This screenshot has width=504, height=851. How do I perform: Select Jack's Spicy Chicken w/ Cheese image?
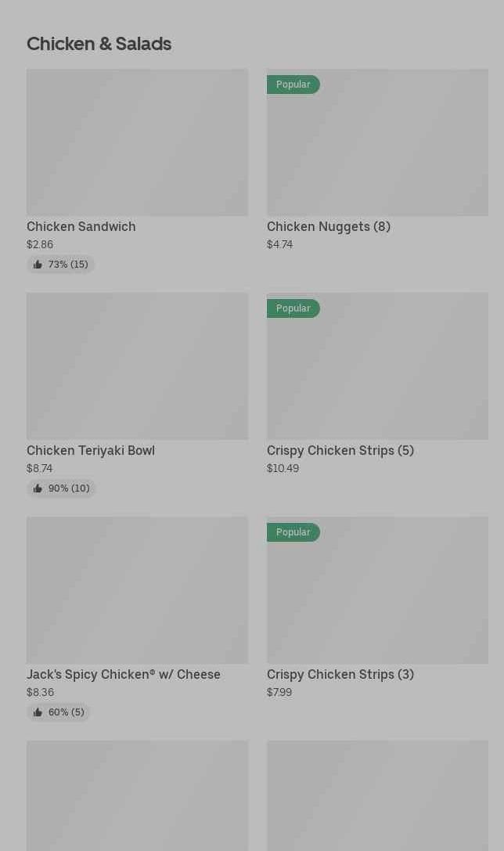[x=137, y=590]
